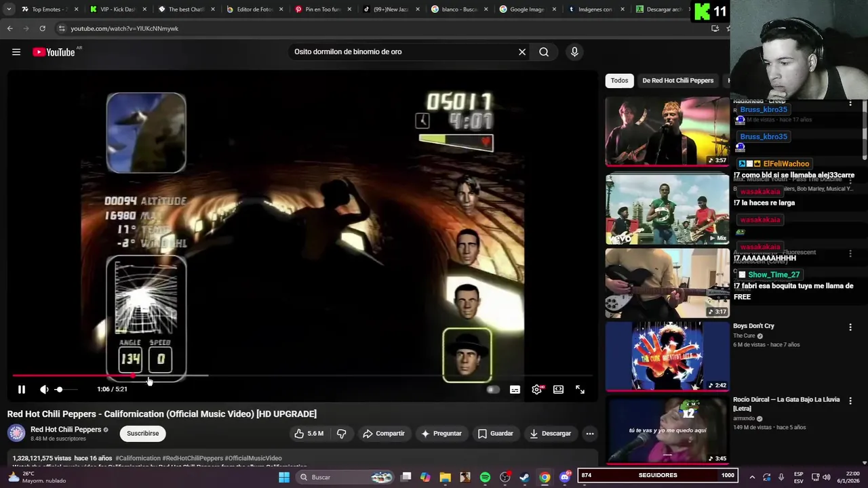Close the blanco - Buscar tab
The width and height of the screenshot is (868, 488).
486,9
